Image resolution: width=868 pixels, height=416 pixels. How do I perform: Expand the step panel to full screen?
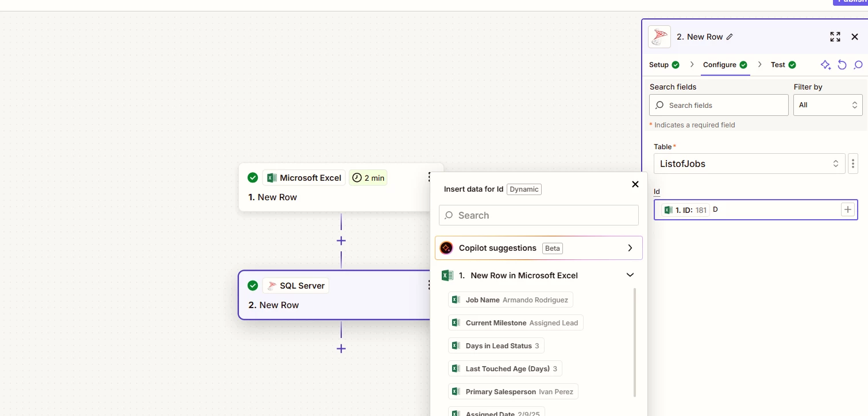pyautogui.click(x=835, y=37)
